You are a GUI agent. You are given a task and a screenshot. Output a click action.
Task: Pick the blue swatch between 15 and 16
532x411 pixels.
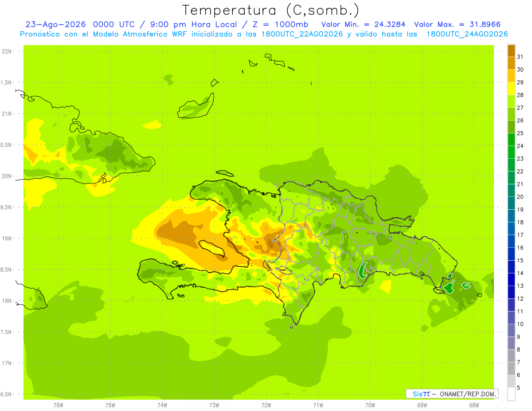point(511,254)
